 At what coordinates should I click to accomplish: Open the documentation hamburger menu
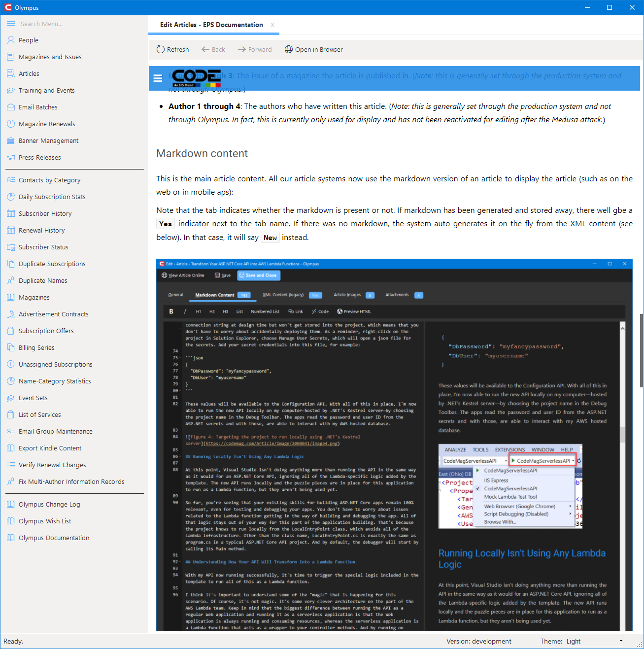(x=158, y=78)
